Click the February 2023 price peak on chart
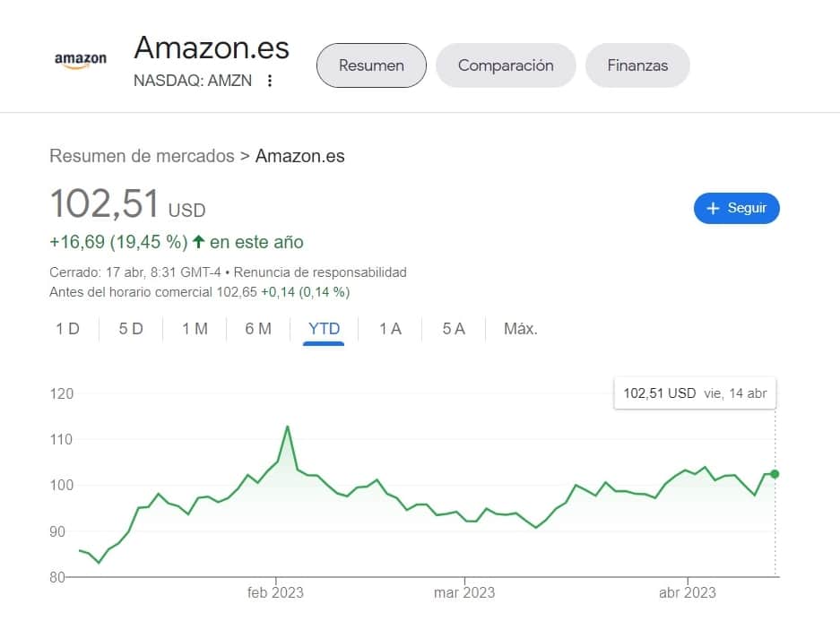Screen dimensions: 840x621 tap(287, 427)
